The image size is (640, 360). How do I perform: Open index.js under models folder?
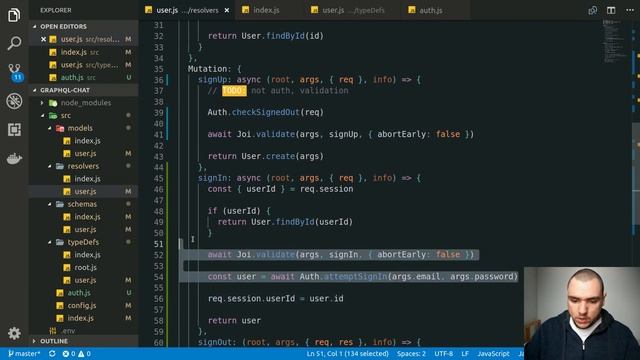coord(84,141)
